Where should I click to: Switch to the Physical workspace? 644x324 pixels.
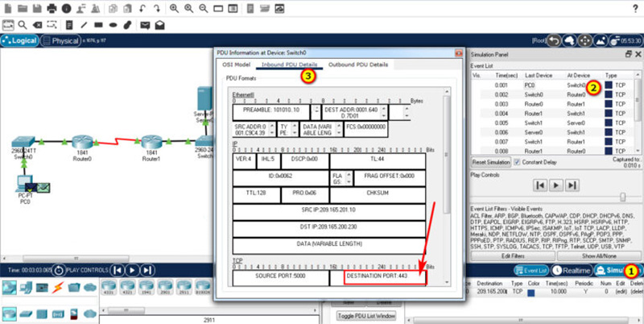(60, 41)
